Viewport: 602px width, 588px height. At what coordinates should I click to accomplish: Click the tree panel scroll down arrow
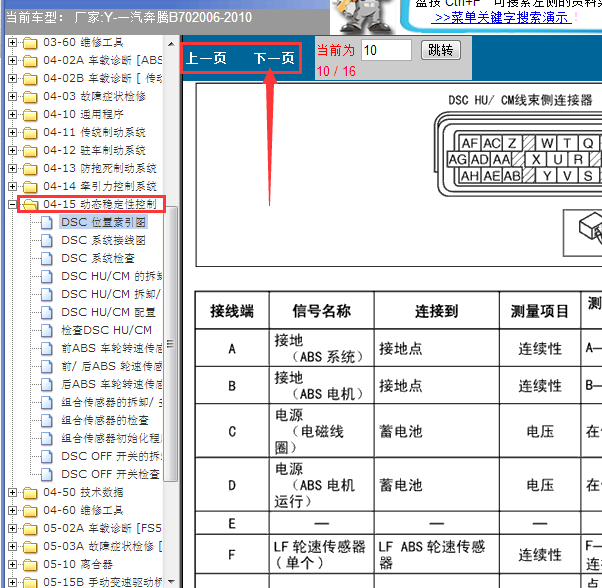[x=171, y=581]
